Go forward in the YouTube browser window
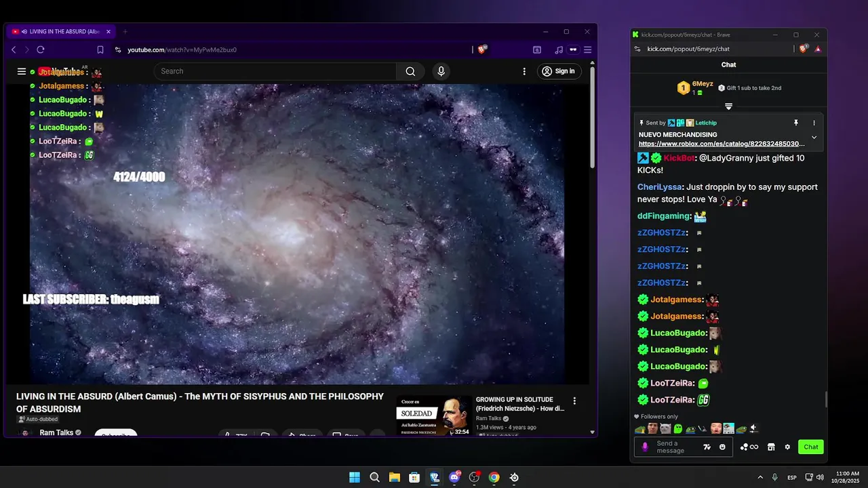 coord(27,49)
